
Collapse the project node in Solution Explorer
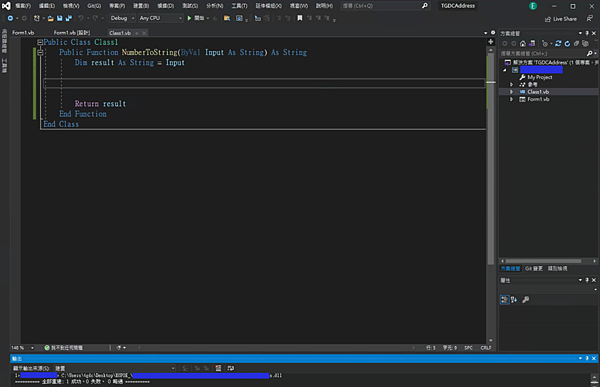coord(505,70)
